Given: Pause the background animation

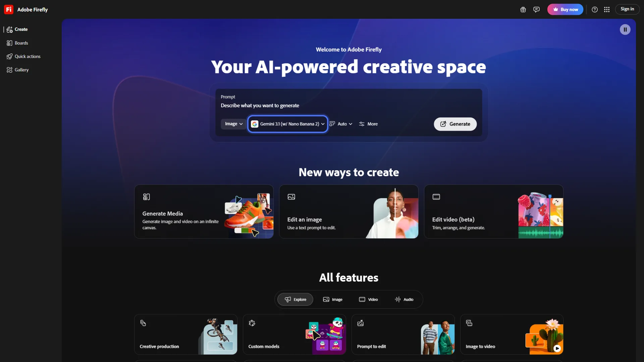Looking at the screenshot, I should pyautogui.click(x=625, y=29).
